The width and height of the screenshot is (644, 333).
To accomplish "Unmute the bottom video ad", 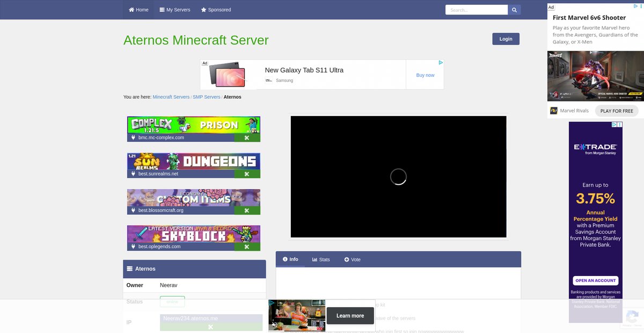I will point(274,324).
